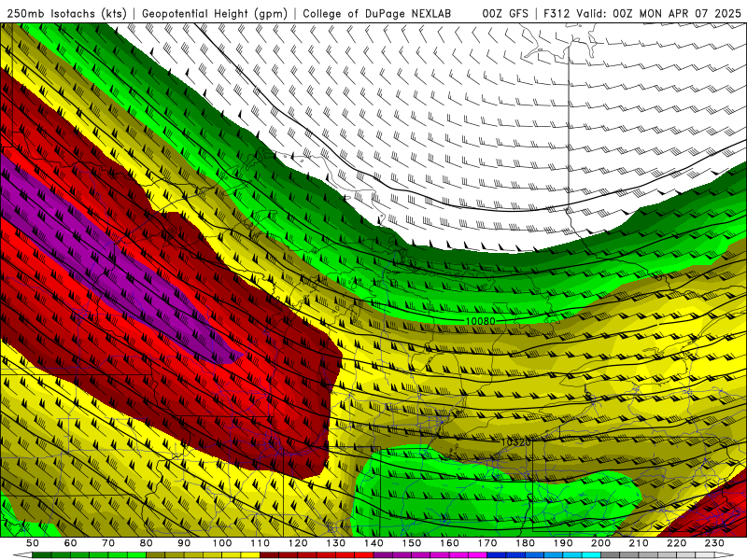Click the 'MON APR 07 2025' valid date text
This screenshot has height=560, width=747.
click(x=690, y=13)
